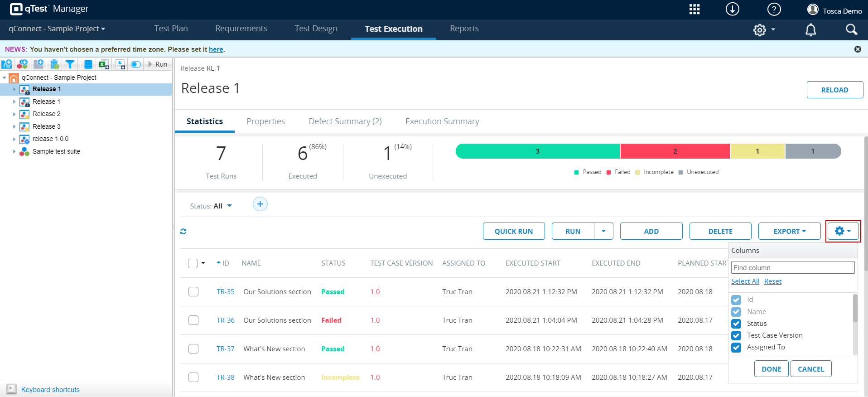The image size is (868, 397).
Task: Click the Select All link in Columns panel
Action: click(745, 281)
